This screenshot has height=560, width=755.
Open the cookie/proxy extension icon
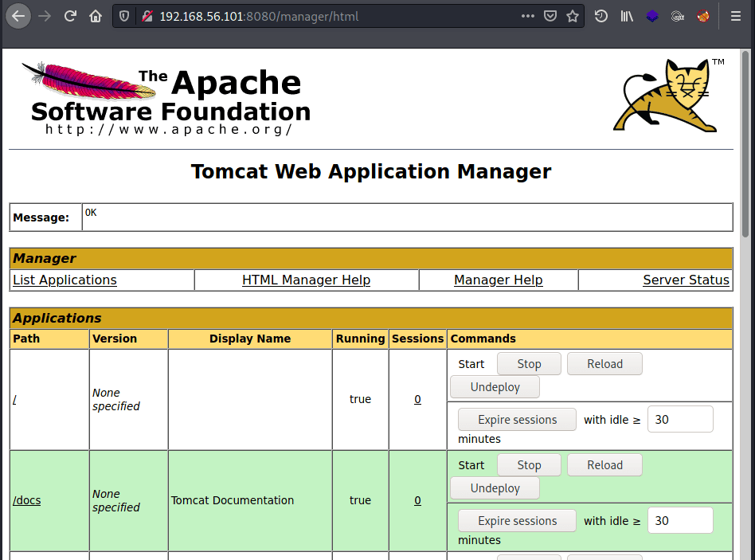(x=678, y=17)
